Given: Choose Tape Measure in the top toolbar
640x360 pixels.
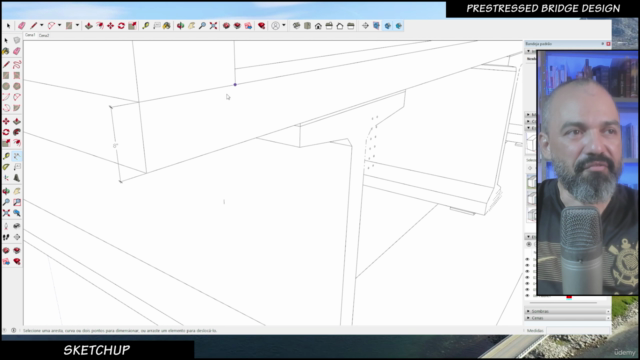Looking at the screenshot, I should [146, 26].
